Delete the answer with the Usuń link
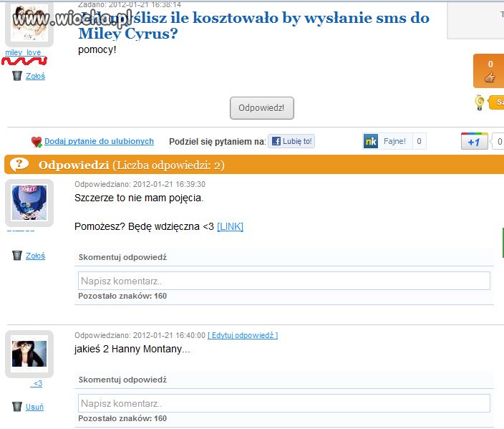 point(34,407)
